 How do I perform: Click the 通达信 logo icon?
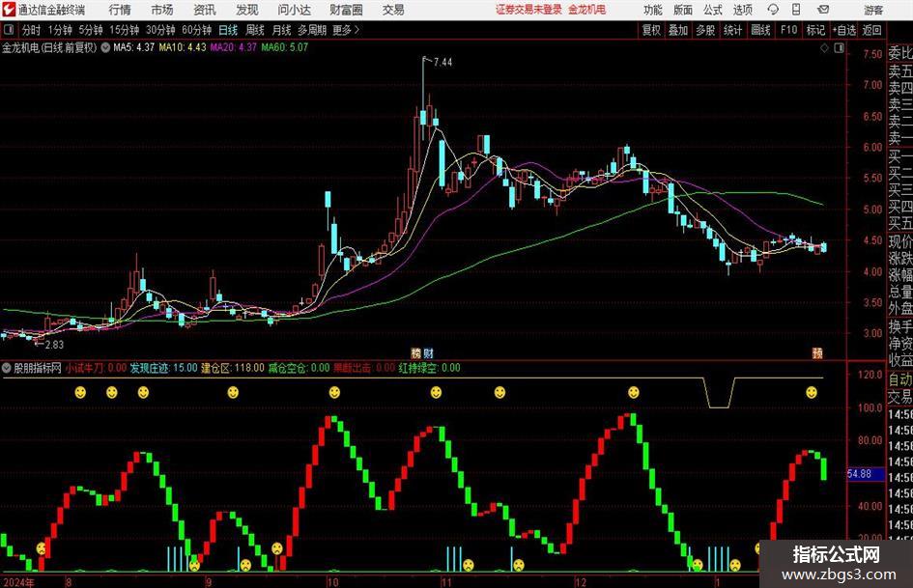(9, 10)
